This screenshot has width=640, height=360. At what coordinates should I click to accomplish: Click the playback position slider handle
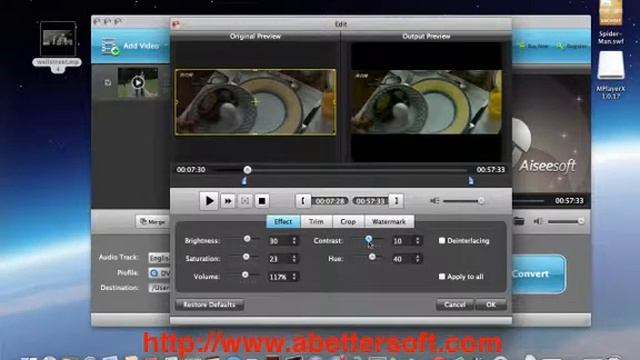247,170
